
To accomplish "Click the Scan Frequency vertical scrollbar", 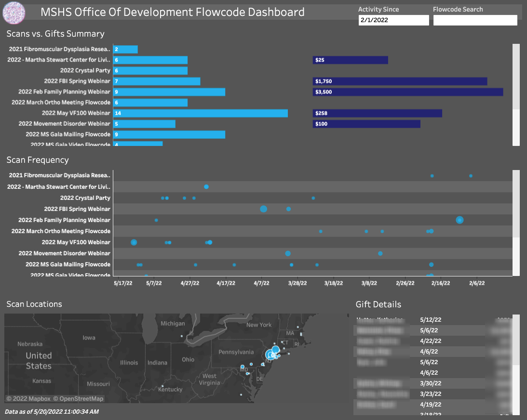I will pyautogui.click(x=516, y=223).
